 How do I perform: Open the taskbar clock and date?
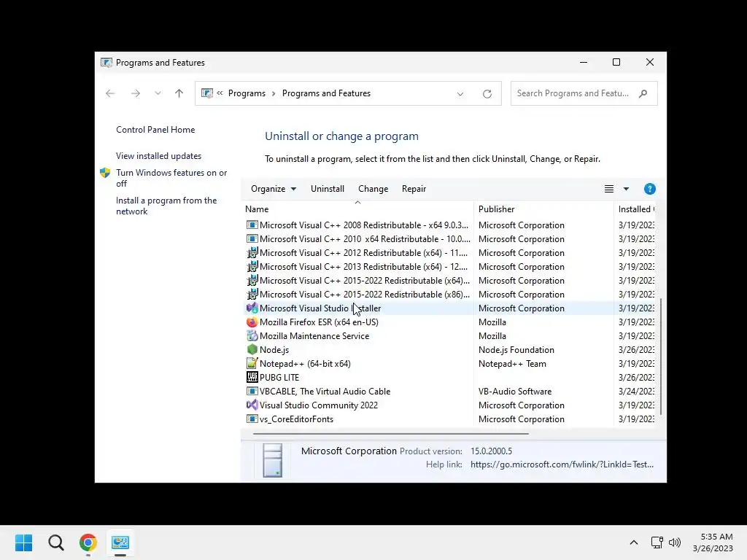pyautogui.click(x=713, y=542)
